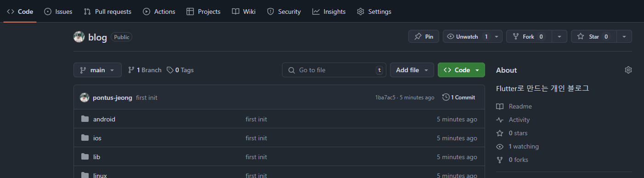Viewport: 644px width, 178px height.
Task: Click the Readme book icon
Action: (500, 106)
